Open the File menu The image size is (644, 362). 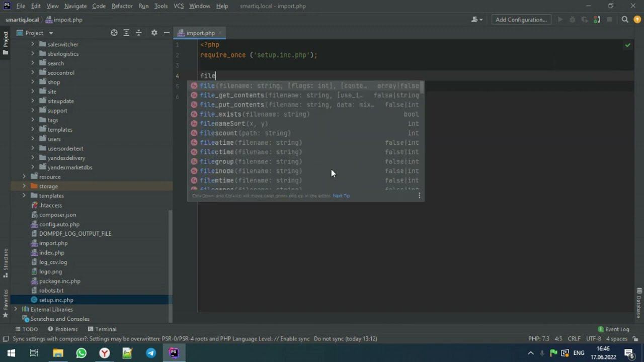point(21,6)
